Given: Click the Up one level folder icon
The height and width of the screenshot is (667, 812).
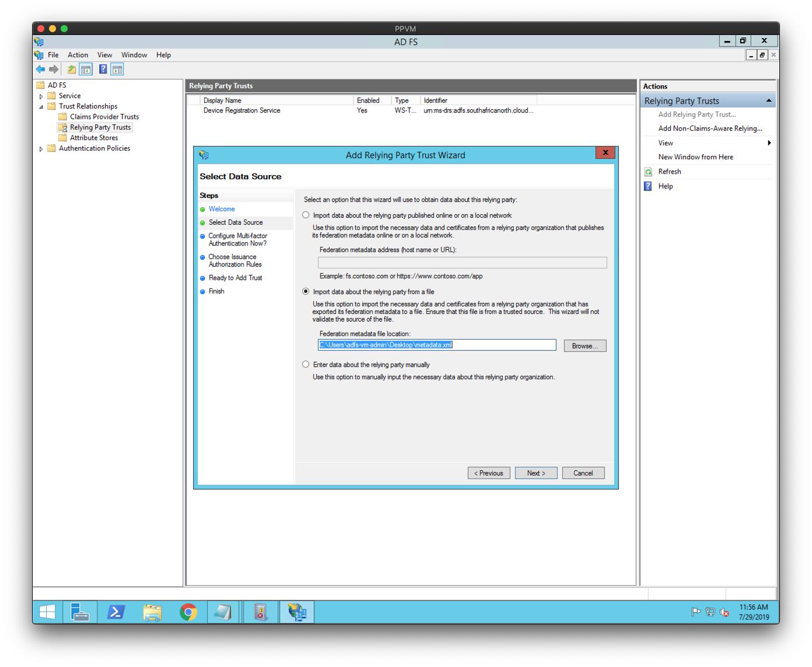Looking at the screenshot, I should [71, 69].
